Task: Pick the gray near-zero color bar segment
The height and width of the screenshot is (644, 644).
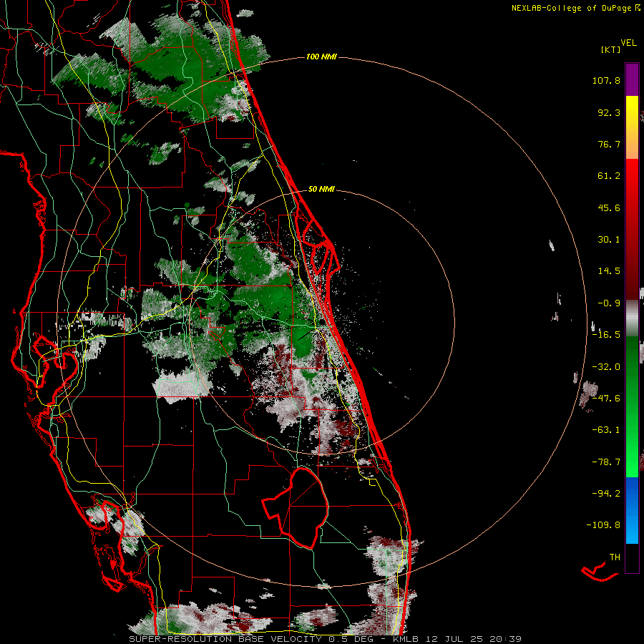Action: point(632,318)
